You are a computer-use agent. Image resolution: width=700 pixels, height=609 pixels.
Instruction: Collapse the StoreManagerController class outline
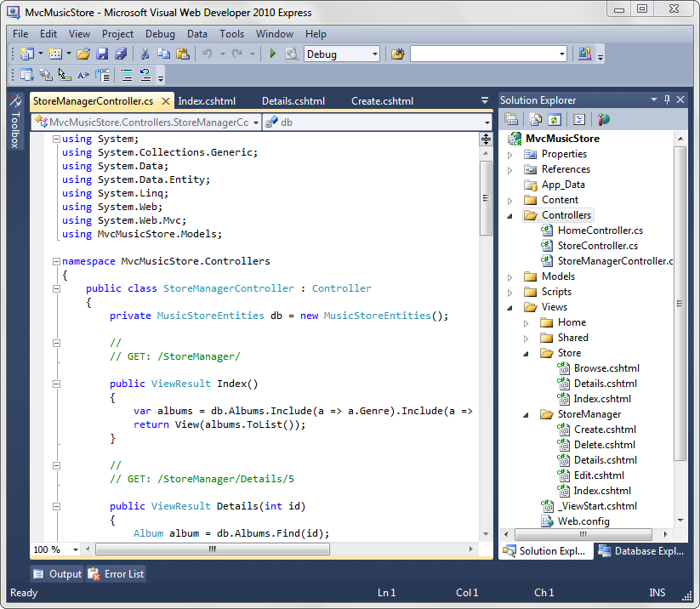pyautogui.click(x=56, y=289)
